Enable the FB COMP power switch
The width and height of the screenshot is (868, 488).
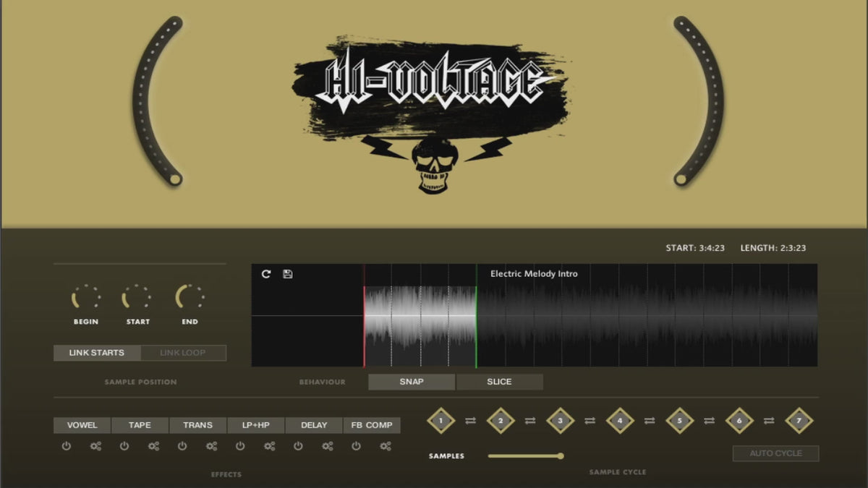[x=356, y=446]
